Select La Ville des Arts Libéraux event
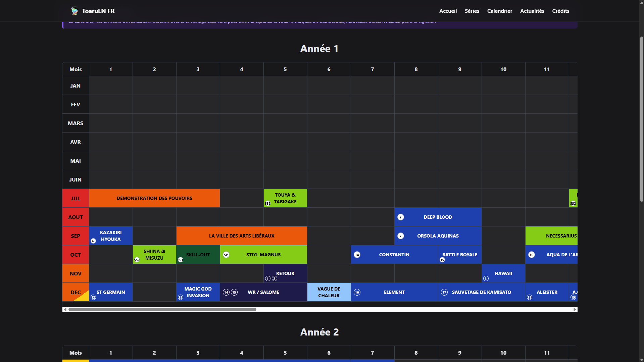This screenshot has width=644, height=362. [x=242, y=236]
